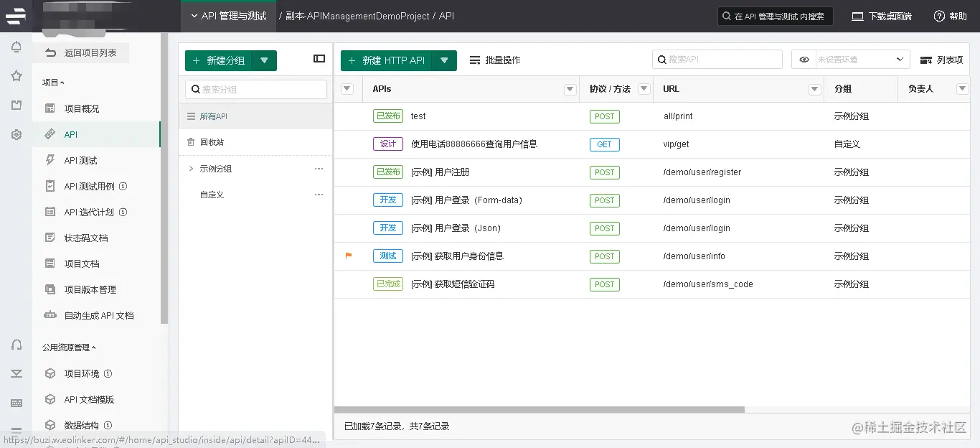Click the info icon beside 项目环境

108,373
